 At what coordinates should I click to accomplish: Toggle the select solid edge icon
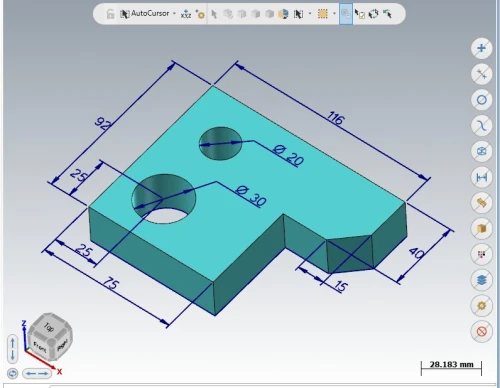tap(228, 14)
